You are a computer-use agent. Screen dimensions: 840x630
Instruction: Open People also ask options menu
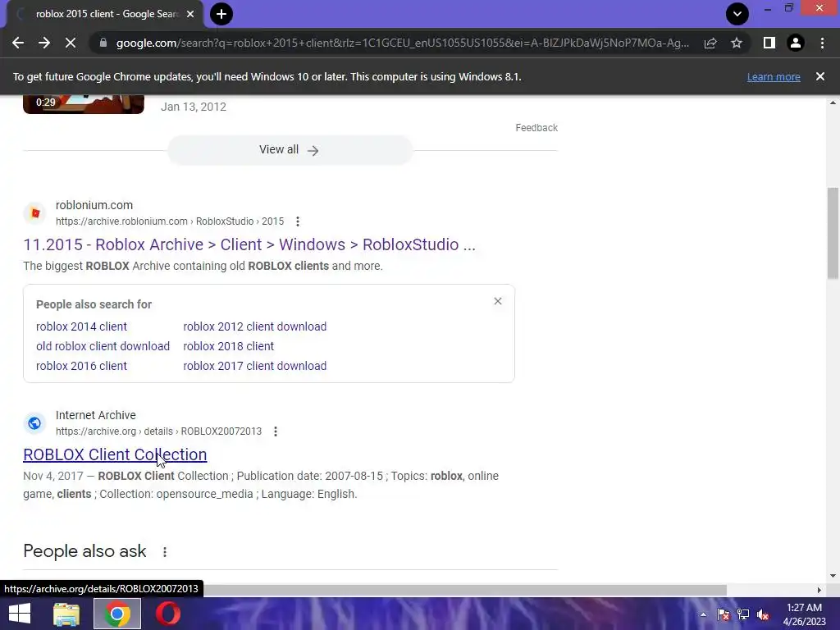pyautogui.click(x=165, y=551)
